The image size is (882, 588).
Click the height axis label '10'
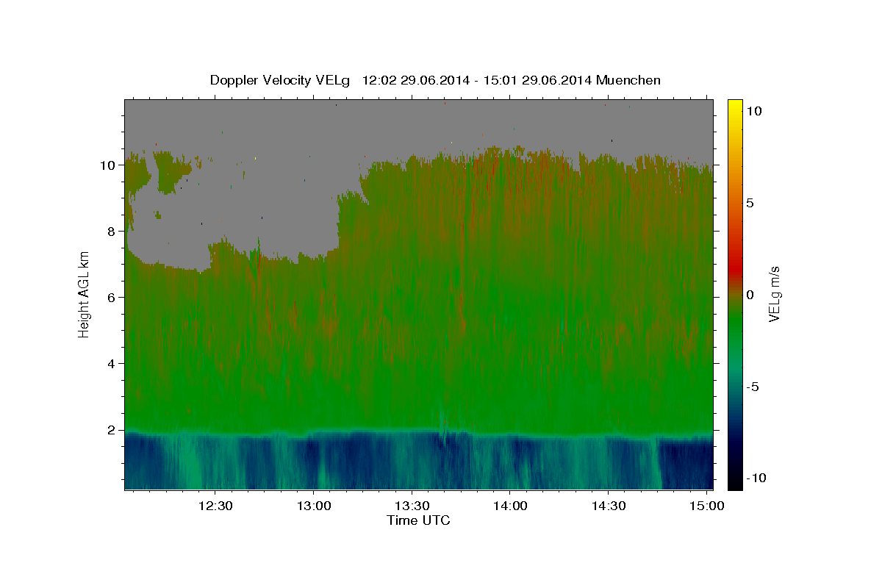pyautogui.click(x=107, y=165)
